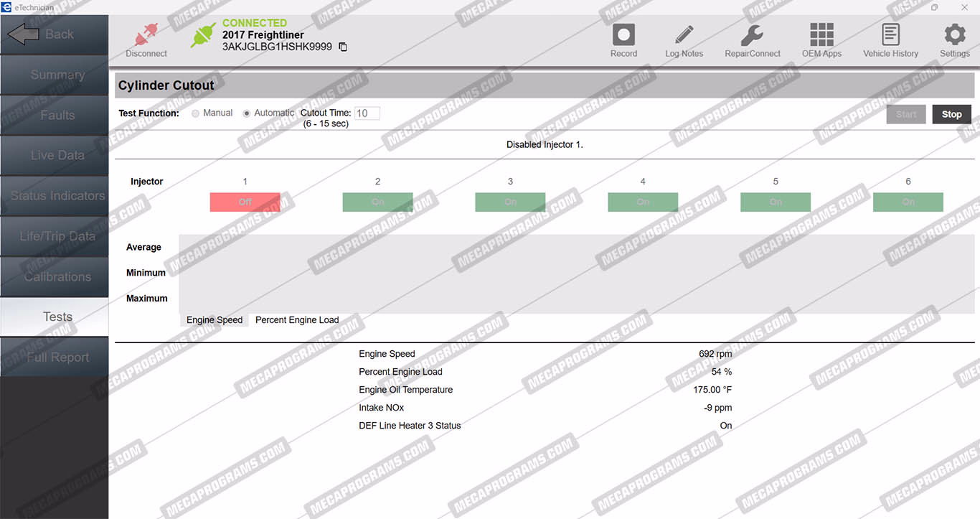Click the Maximum row label
This screenshot has height=519, width=980.
[147, 299]
